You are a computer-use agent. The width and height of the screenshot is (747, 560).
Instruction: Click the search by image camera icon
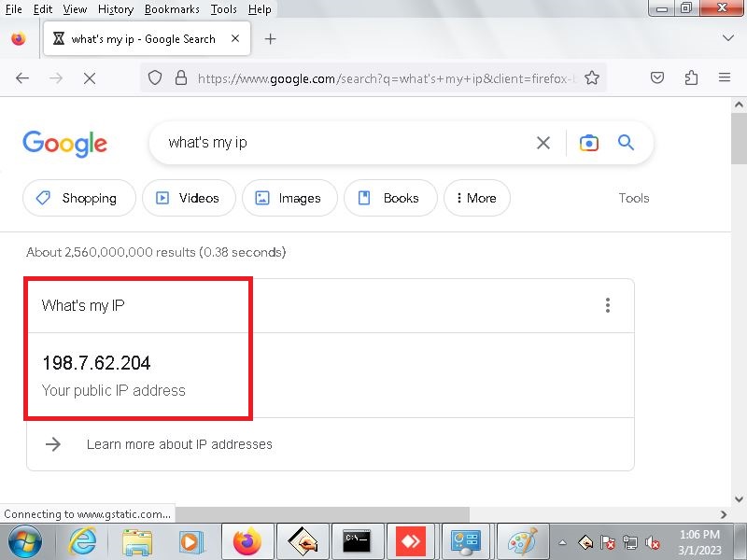[588, 143]
